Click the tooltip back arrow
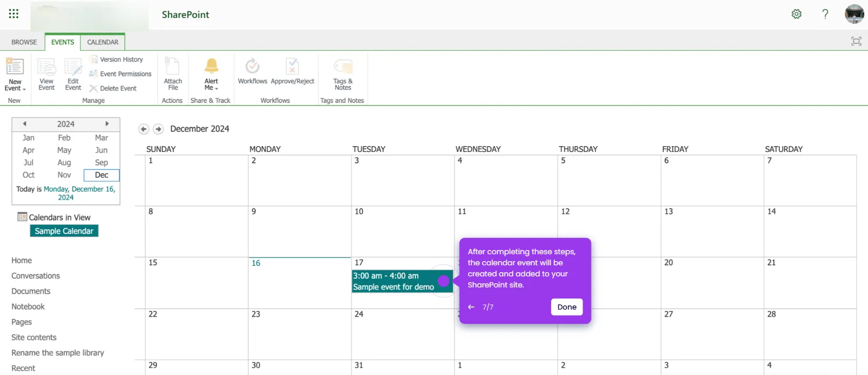Image resolution: width=868 pixels, height=375 pixels. [x=471, y=307]
